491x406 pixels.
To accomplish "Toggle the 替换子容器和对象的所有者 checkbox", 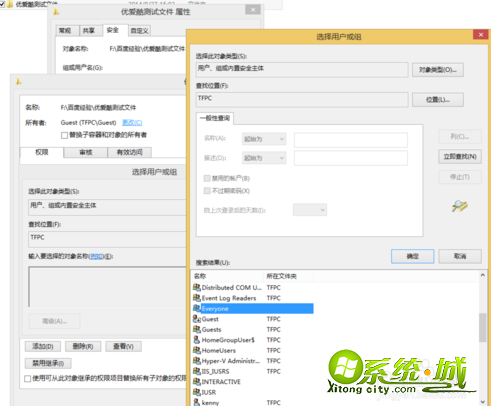I will [64, 135].
